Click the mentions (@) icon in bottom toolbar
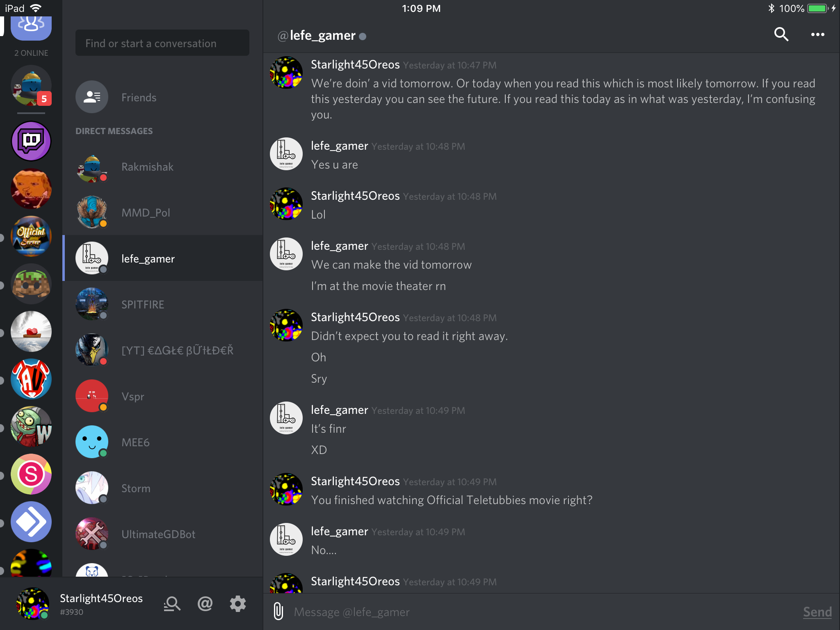The image size is (840, 630). coord(205,602)
